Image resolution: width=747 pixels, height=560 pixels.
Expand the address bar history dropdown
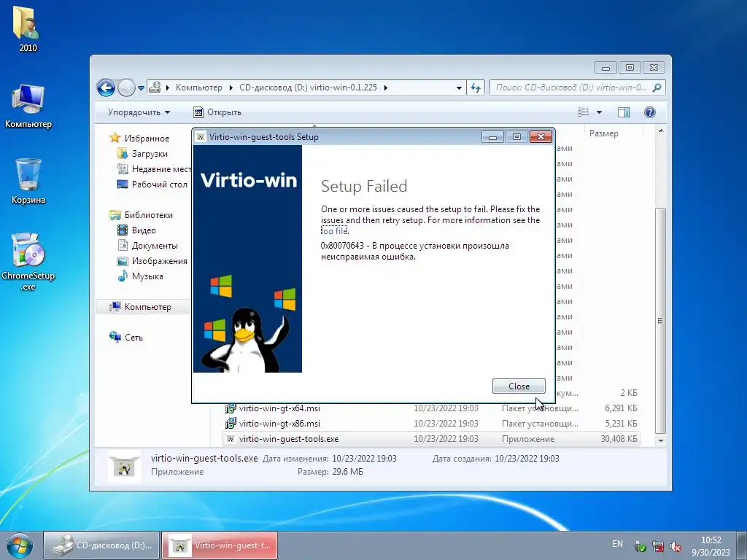click(459, 88)
